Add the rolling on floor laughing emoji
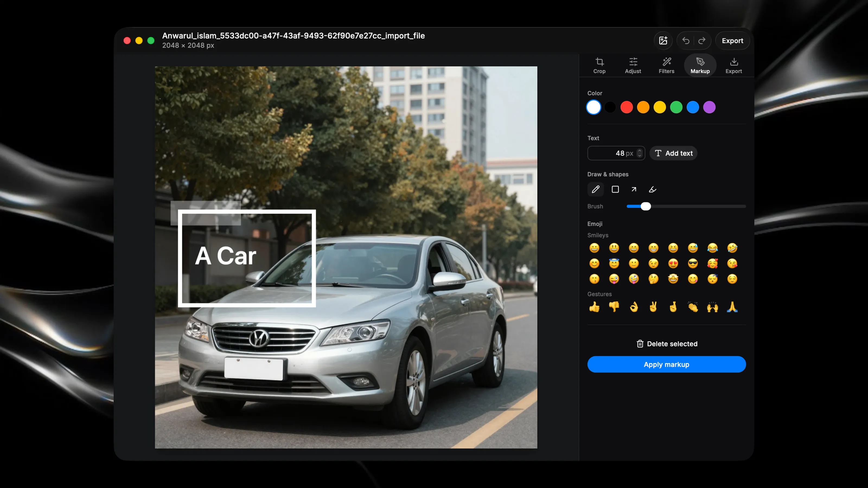This screenshot has height=488, width=868. coord(732,248)
